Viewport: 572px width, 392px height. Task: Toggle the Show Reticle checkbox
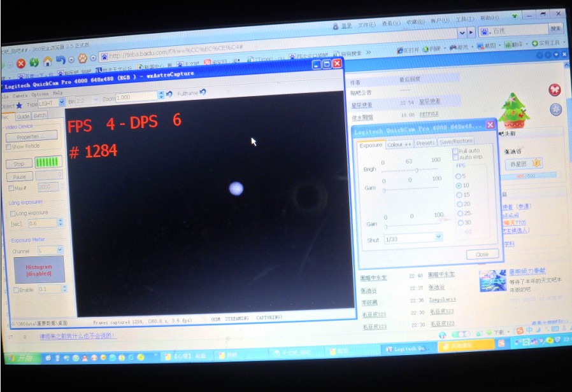click(8, 147)
